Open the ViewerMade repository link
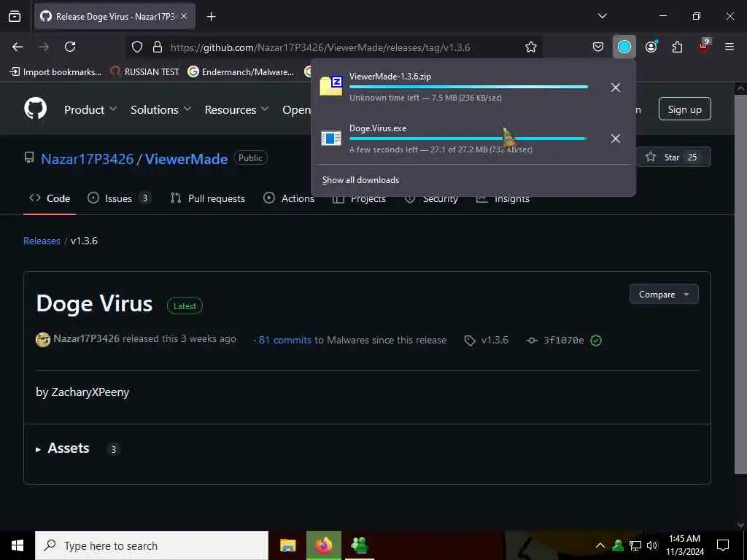This screenshot has width=747, height=560. 186,158
